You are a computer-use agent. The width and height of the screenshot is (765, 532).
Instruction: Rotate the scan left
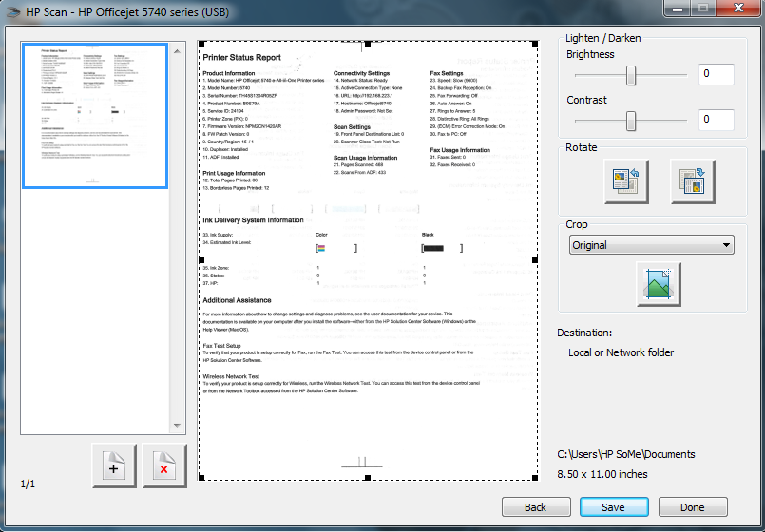click(x=626, y=181)
